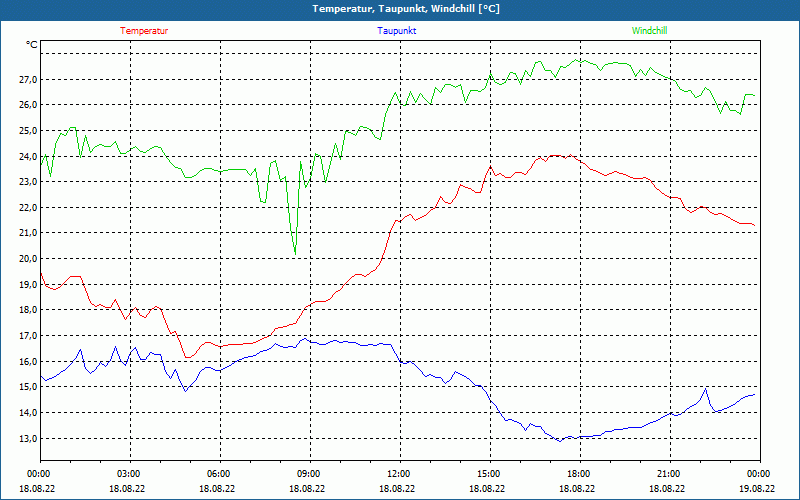Click the 21,0 y-axis value
The image size is (800, 500).
pos(29,233)
